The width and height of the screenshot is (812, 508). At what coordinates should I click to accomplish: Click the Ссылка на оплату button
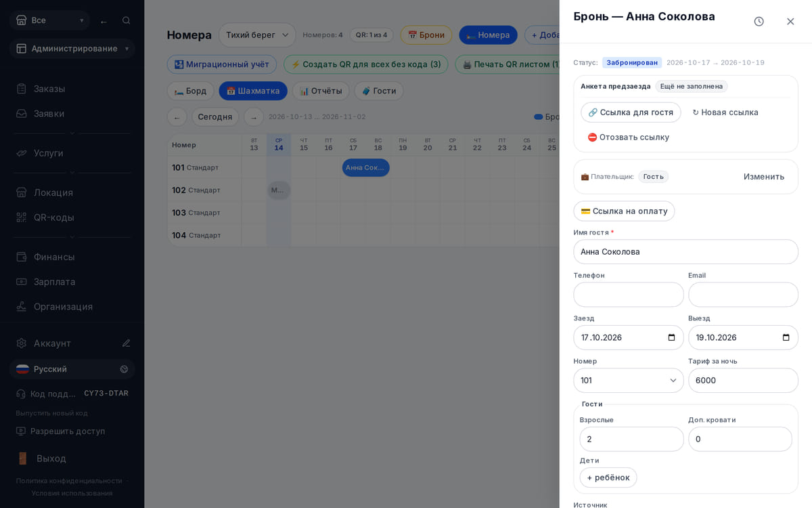[624, 211]
